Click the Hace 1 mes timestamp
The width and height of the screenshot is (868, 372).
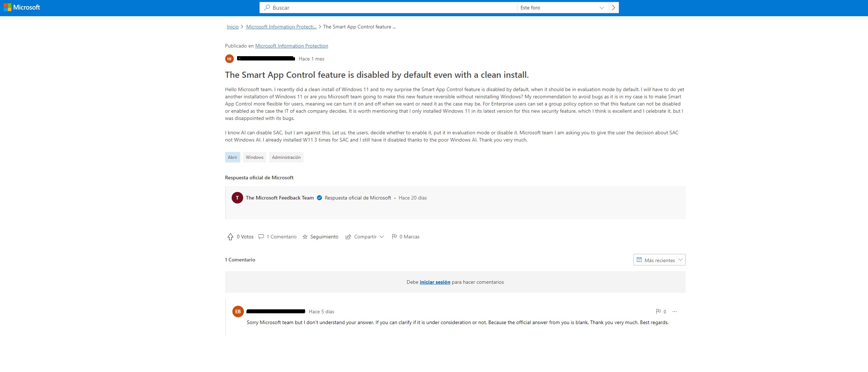coord(312,59)
